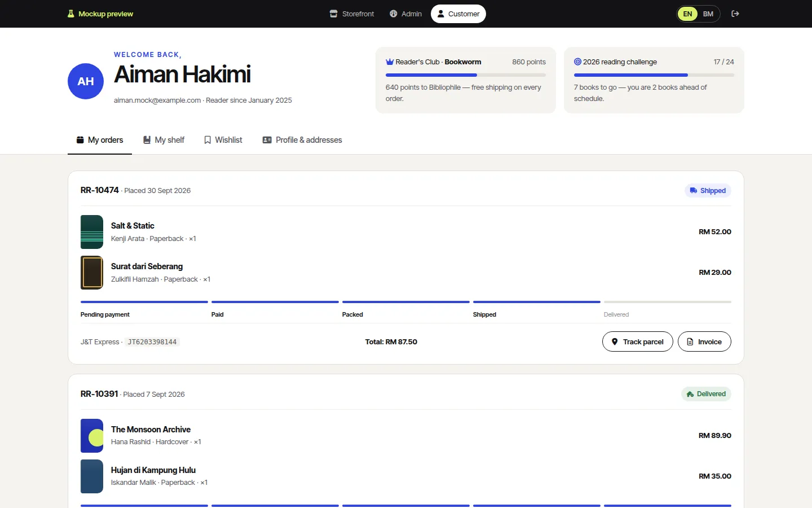Click price RM 52.00
Viewport: 812px width, 508px height.
click(x=715, y=232)
